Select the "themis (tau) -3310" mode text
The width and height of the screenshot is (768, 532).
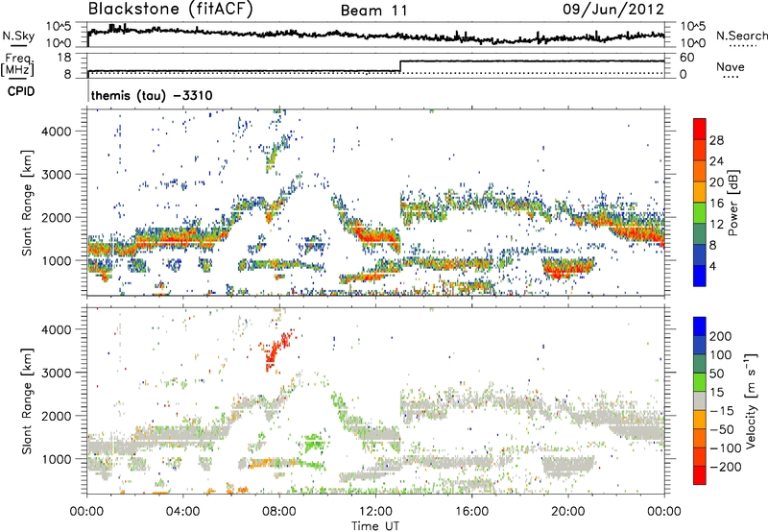pyautogui.click(x=152, y=95)
